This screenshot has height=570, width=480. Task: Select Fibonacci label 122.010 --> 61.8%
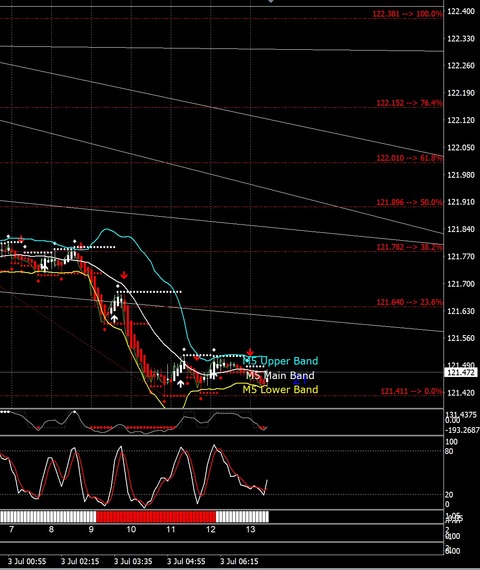[409, 158]
